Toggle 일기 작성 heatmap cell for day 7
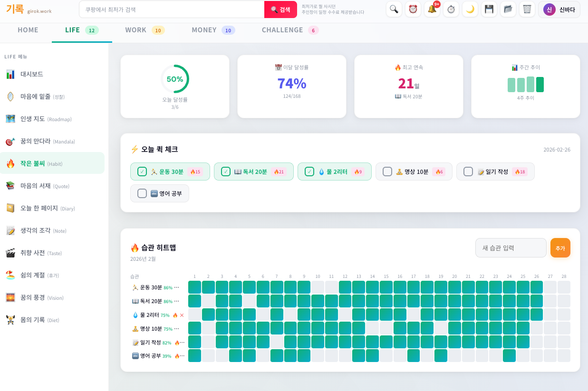This screenshot has height=391, width=588. coord(277,342)
